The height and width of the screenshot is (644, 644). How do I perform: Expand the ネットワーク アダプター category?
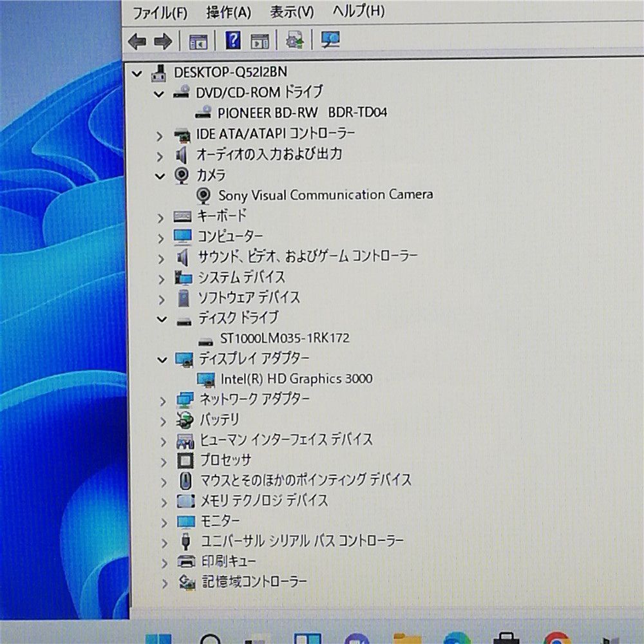click(x=163, y=401)
